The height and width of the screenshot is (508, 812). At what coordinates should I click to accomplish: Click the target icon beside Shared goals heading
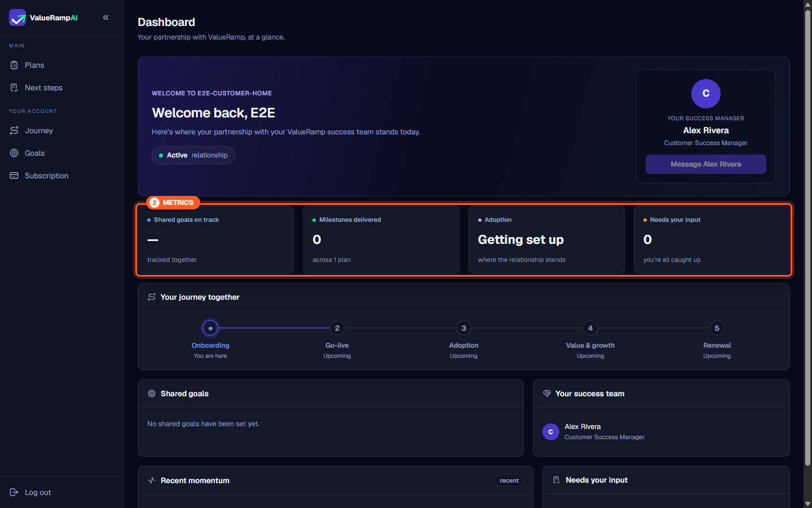click(x=152, y=393)
